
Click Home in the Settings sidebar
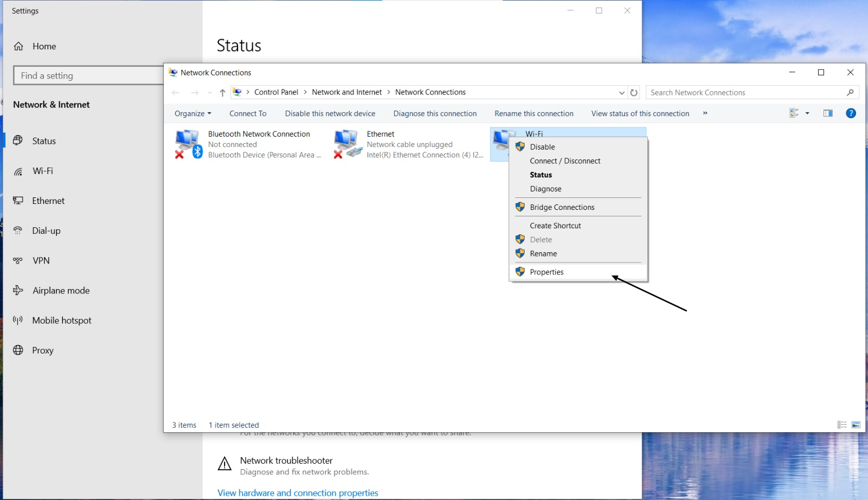[44, 46]
